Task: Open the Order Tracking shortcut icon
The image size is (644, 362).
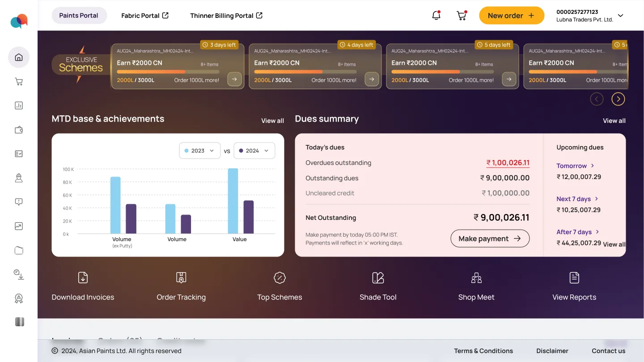Action: [x=181, y=278]
